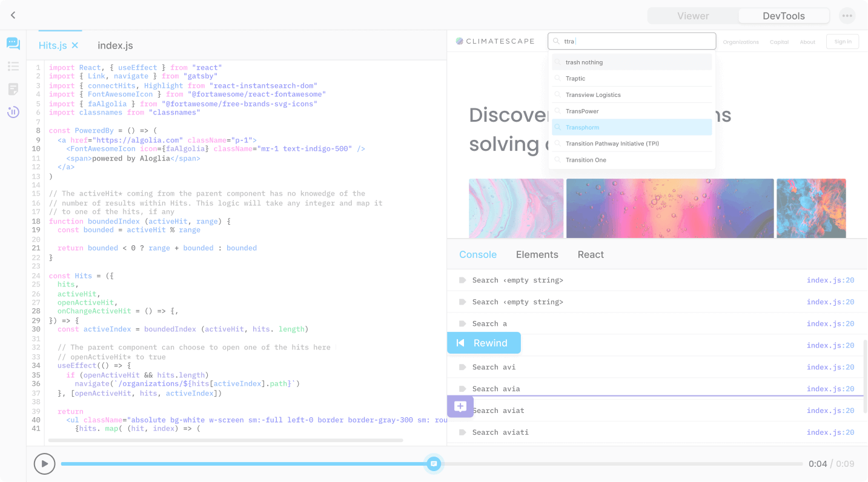The image size is (868, 482).
Task: Open the three-dots more options menu
Action: coord(847,16)
